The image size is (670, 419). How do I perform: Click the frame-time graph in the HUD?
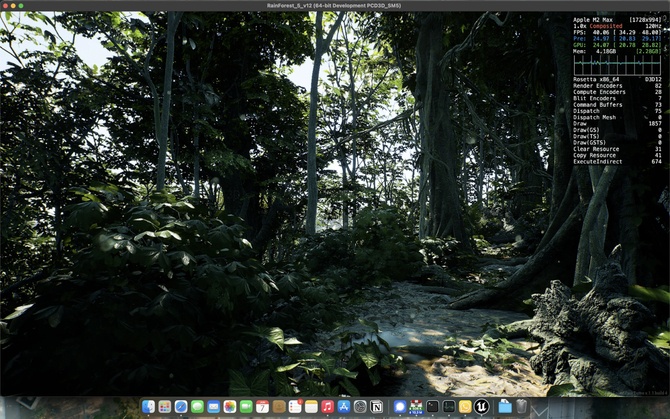(617, 65)
